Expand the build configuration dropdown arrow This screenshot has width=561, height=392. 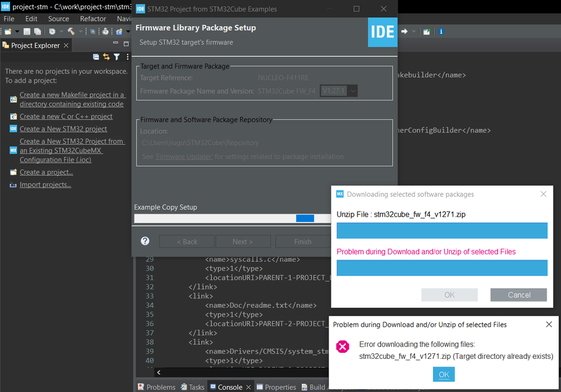click(61, 31)
